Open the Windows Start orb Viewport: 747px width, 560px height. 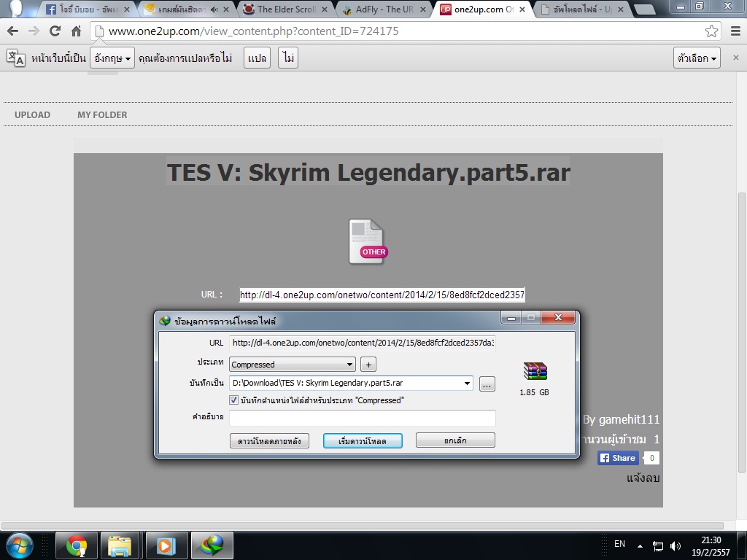pos(20,545)
